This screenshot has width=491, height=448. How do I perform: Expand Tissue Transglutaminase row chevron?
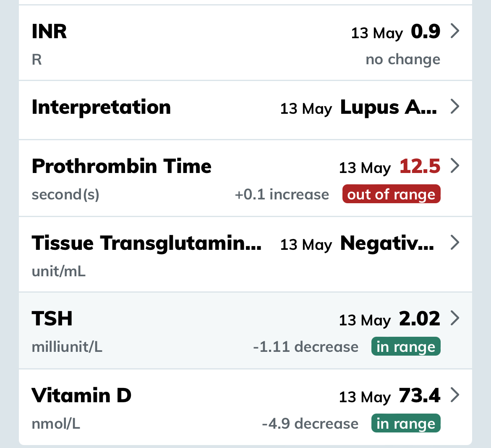click(455, 243)
